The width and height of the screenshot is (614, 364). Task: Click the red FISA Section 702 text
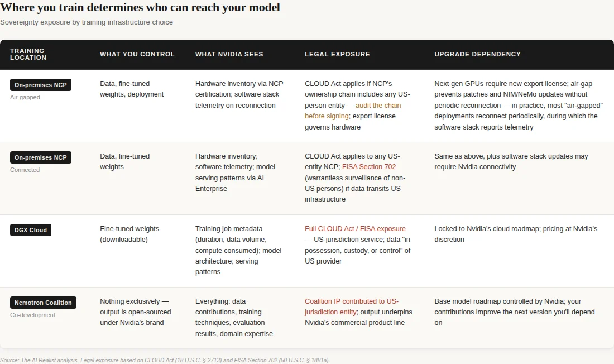click(369, 167)
